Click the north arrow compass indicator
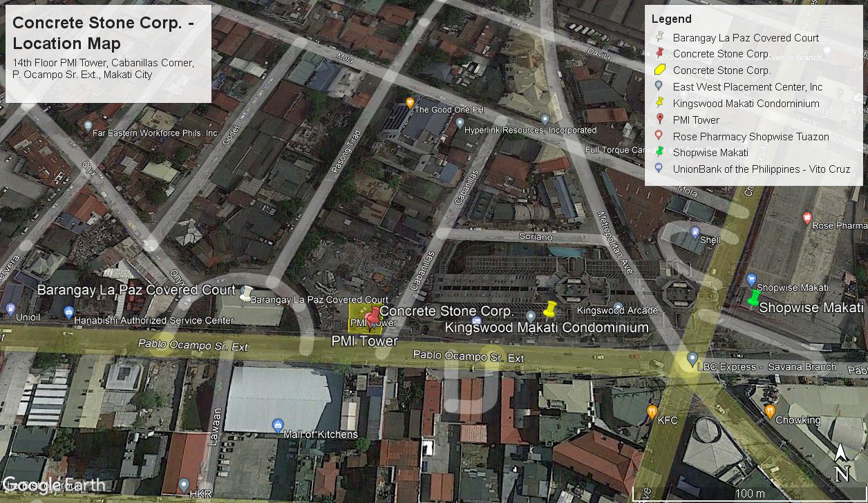 click(841, 464)
